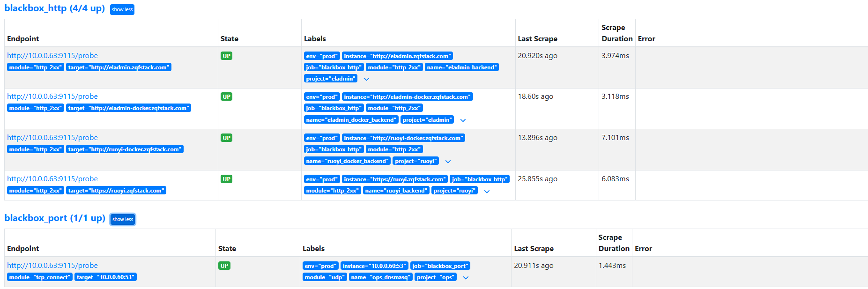Expand labels chevron in ruoyi_backend row
868x289 pixels.
coord(487,192)
